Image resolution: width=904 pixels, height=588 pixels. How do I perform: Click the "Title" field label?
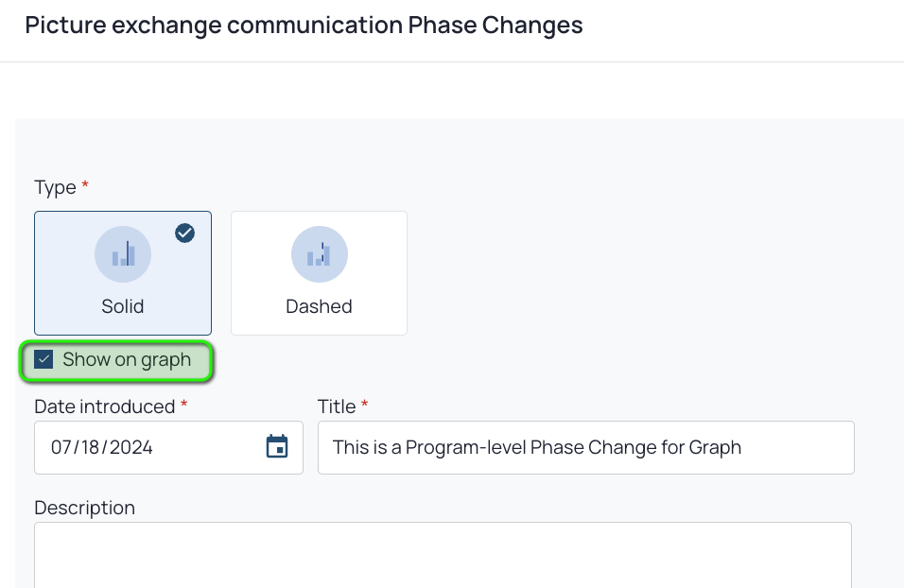pyautogui.click(x=337, y=406)
